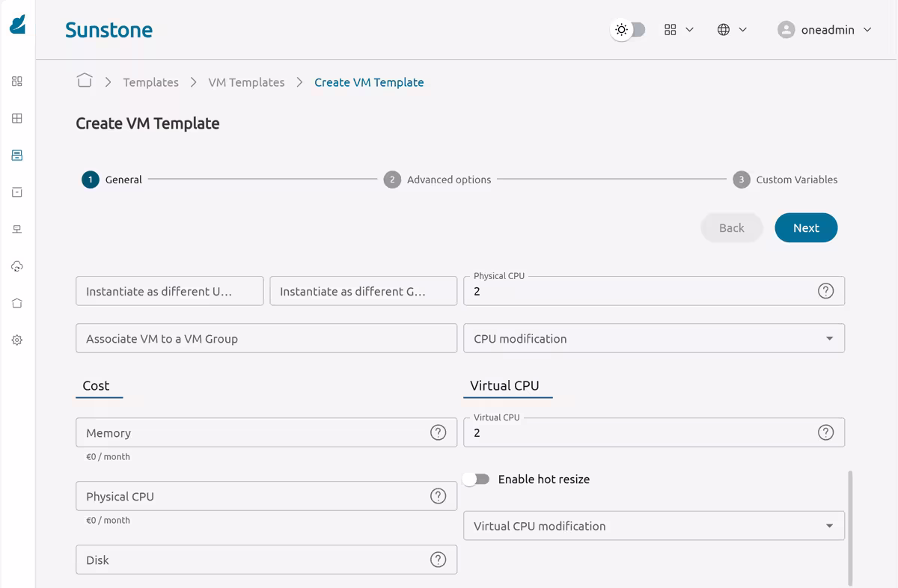
Task: Open the language globe icon
Action: point(724,30)
